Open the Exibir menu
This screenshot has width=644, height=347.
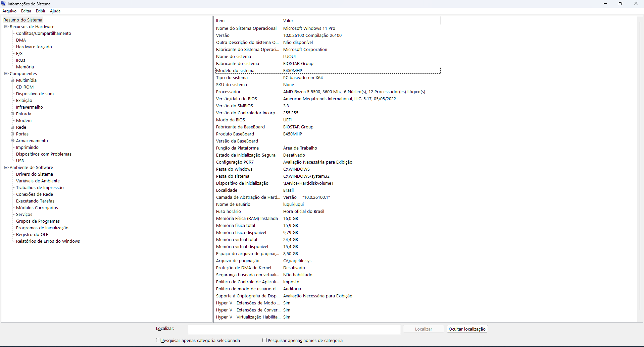pyautogui.click(x=41, y=11)
